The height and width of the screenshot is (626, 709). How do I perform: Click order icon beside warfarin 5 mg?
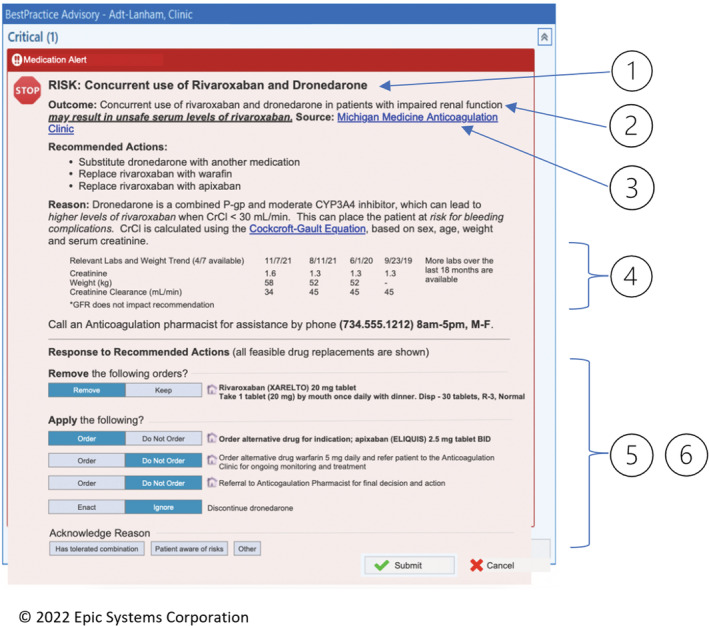pos(212,460)
